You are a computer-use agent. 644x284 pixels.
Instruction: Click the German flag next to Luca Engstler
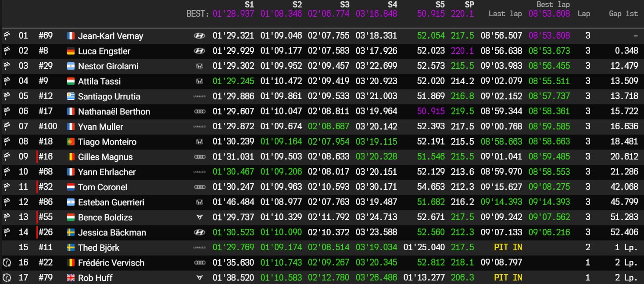pyautogui.click(x=71, y=51)
